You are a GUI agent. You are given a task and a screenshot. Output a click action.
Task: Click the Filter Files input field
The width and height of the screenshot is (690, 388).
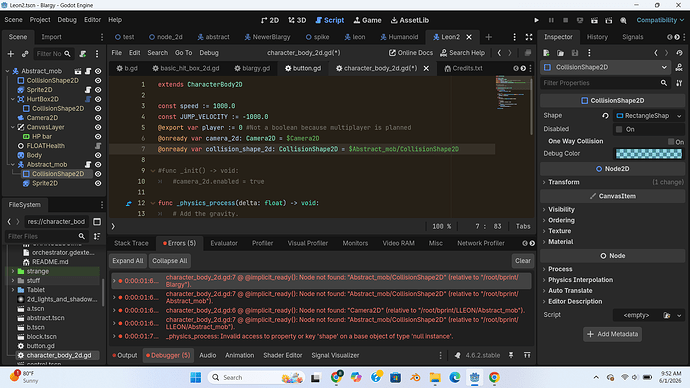pos(46,236)
